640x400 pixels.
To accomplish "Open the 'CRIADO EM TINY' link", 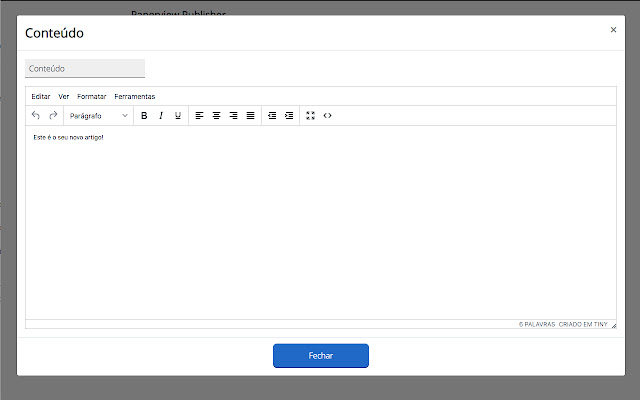I will (583, 324).
